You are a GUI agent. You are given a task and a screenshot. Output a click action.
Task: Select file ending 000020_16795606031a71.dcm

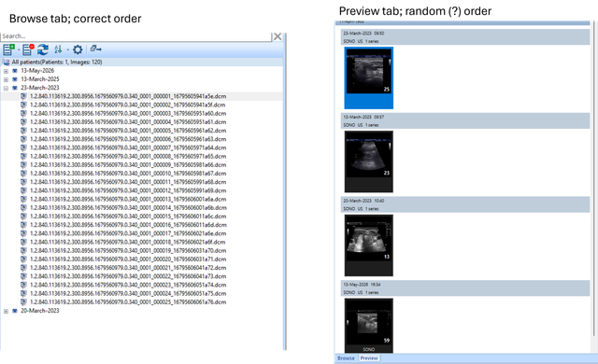128,259
